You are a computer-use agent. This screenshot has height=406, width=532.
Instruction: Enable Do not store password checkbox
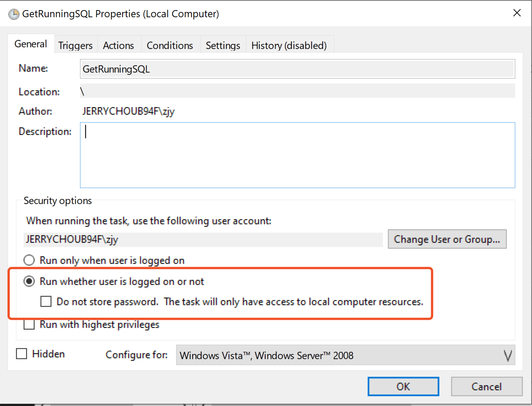tap(46, 302)
